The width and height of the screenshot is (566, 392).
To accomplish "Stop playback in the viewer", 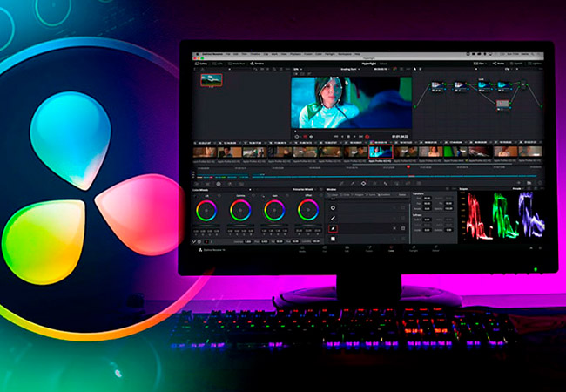I will [x=348, y=137].
